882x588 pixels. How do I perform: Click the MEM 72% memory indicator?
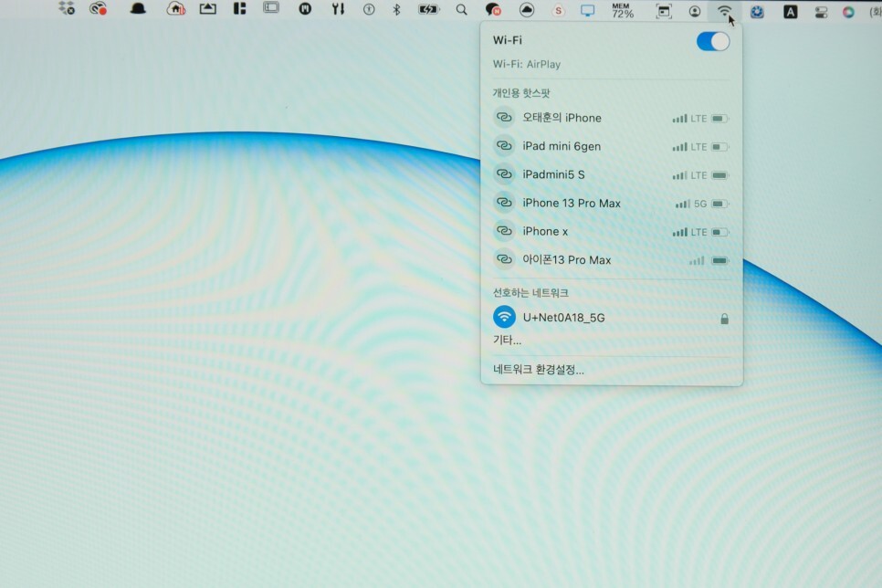pyautogui.click(x=623, y=10)
